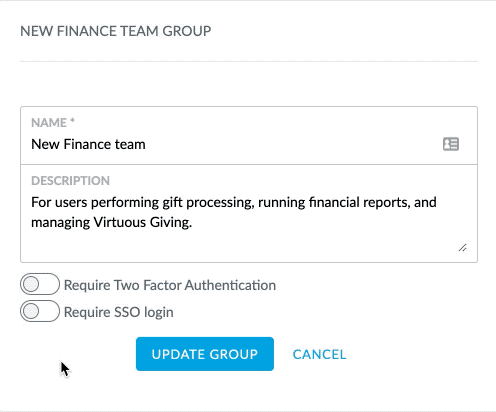Viewport: 496px width, 412px height.
Task: Click the "Require SSO login" label text
Action: pyautogui.click(x=118, y=312)
